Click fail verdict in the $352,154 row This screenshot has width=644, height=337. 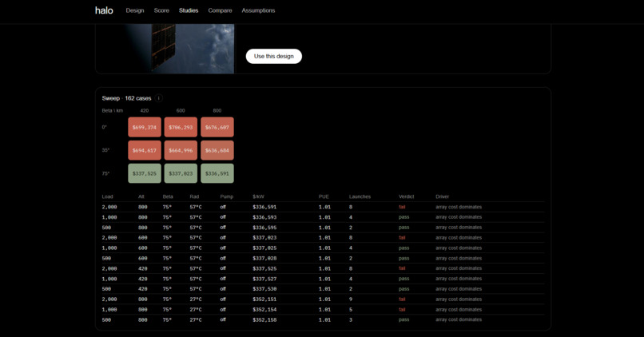pyautogui.click(x=402, y=310)
